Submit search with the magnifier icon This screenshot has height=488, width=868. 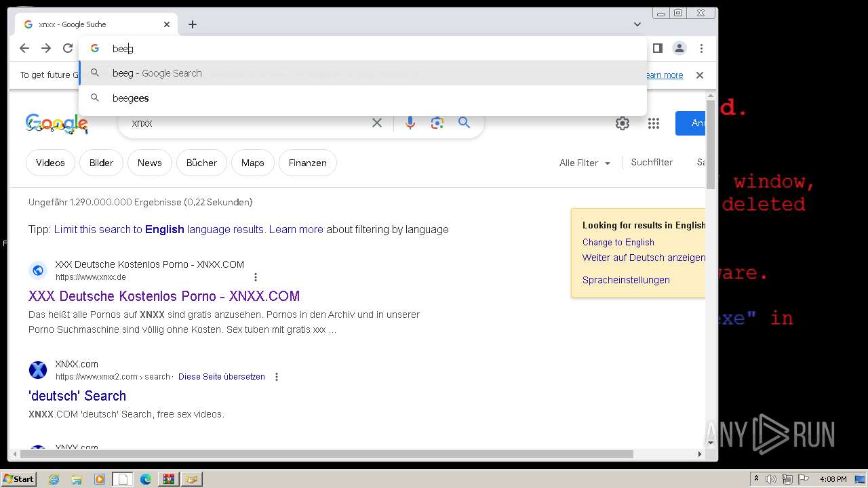pos(464,123)
